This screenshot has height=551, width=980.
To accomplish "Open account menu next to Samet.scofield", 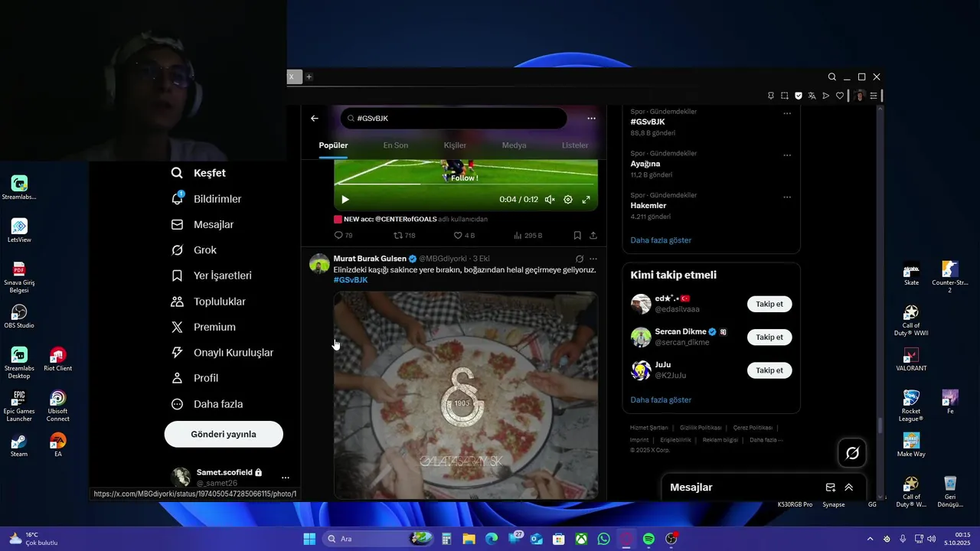I will 285,478.
